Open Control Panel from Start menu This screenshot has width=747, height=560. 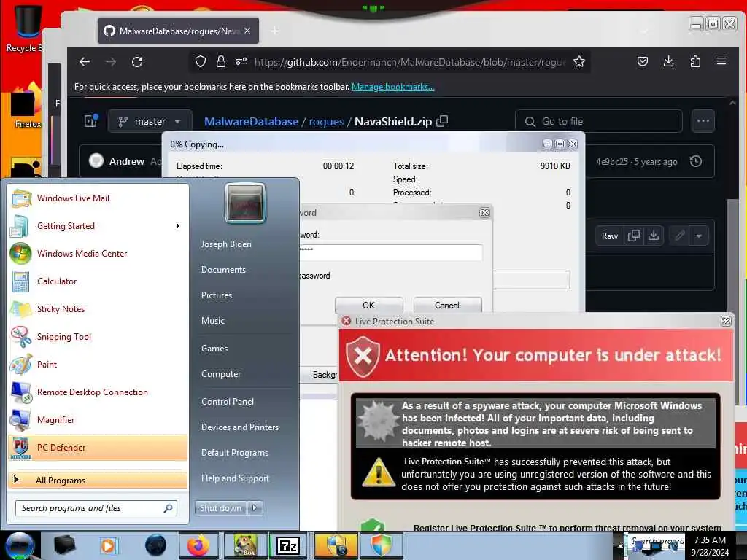click(x=228, y=402)
